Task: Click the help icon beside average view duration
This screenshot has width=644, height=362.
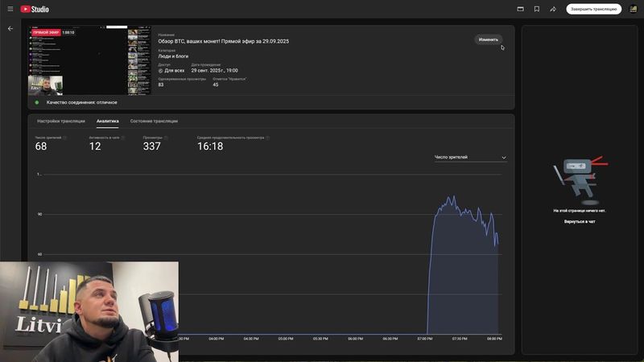Action: (x=268, y=138)
